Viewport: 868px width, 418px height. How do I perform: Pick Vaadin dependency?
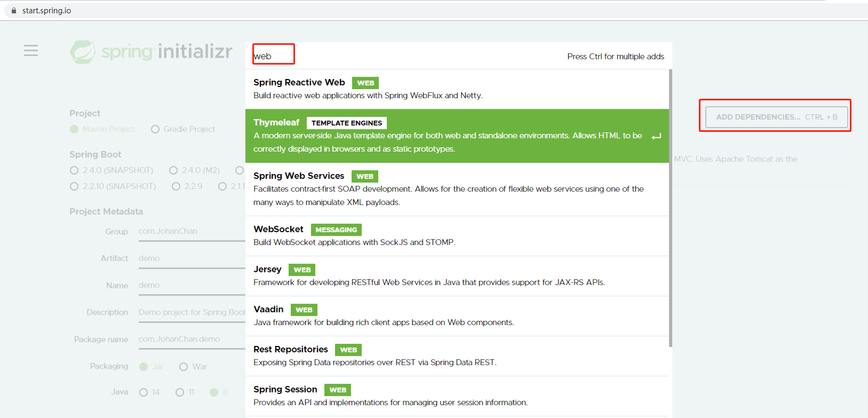coord(457,316)
